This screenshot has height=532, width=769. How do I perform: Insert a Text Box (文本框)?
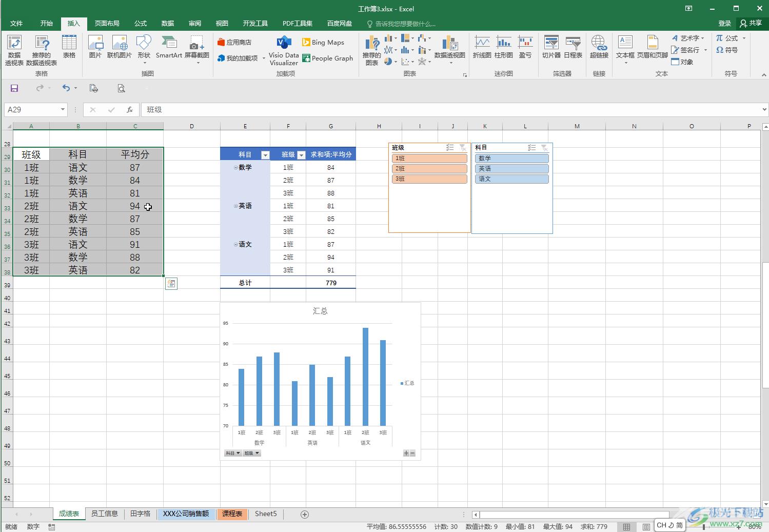(625, 50)
